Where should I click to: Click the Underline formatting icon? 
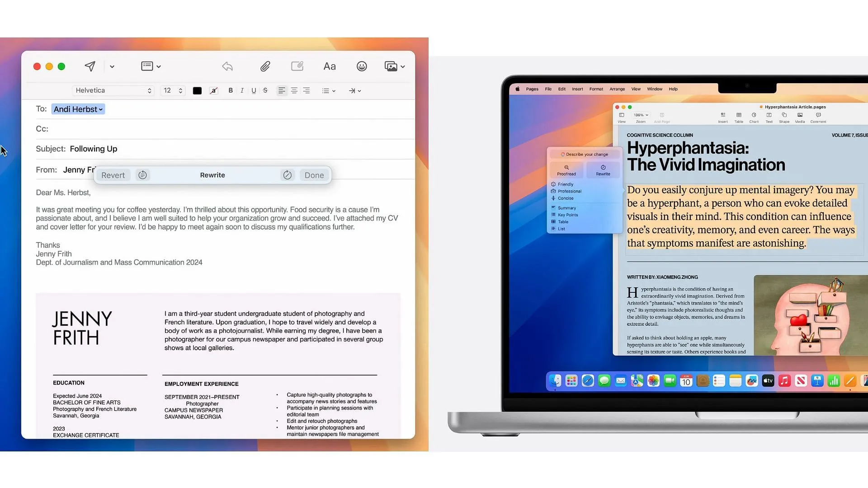coord(253,90)
